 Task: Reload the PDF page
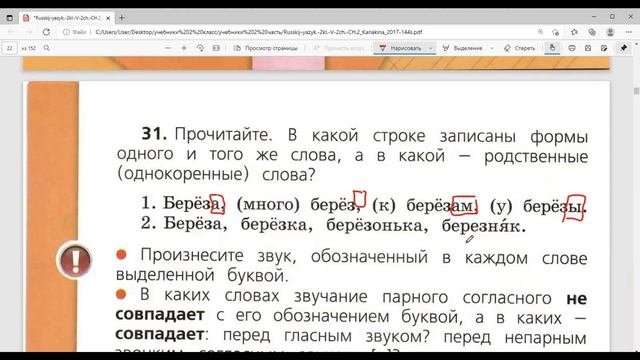pos(46,32)
